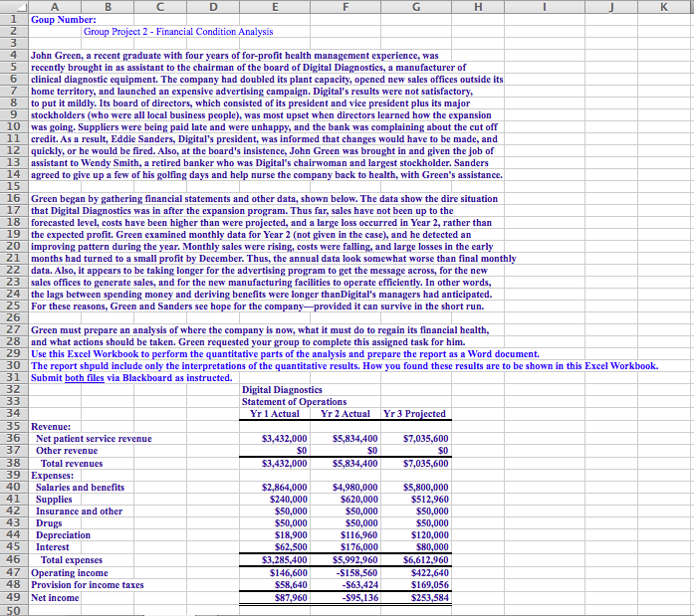Click the 'Interest' label
The width and height of the screenshot is (694, 616).
(52, 547)
